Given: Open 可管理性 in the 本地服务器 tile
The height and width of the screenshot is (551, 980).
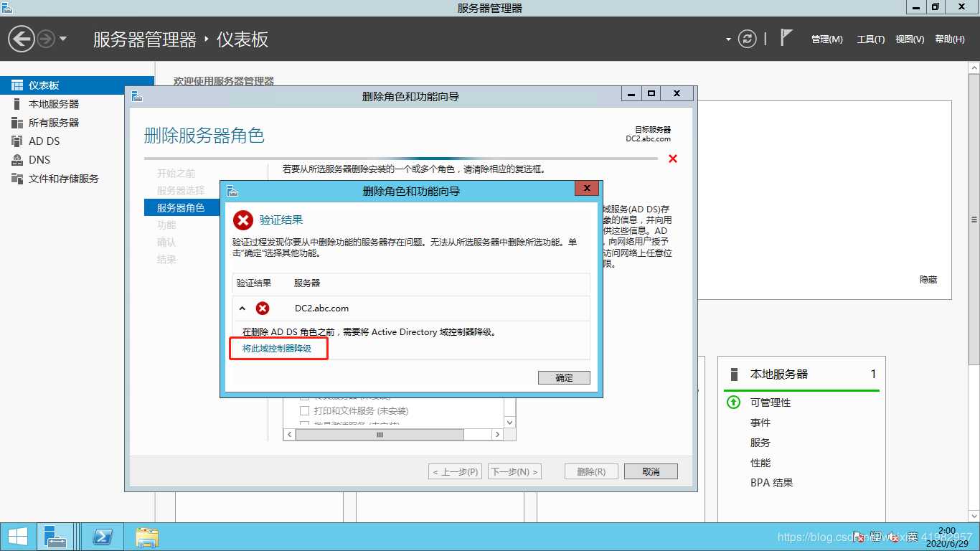Looking at the screenshot, I should tap(771, 403).
